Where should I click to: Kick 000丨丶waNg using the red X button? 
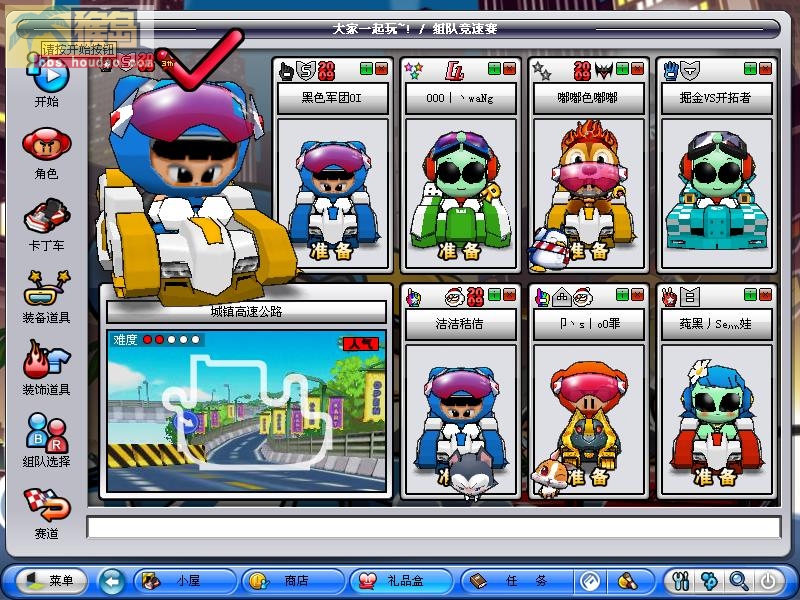click(510, 69)
